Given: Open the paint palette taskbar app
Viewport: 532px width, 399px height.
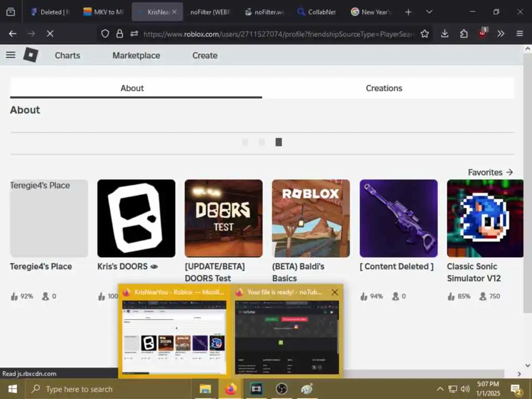Looking at the screenshot, I should tap(307, 389).
